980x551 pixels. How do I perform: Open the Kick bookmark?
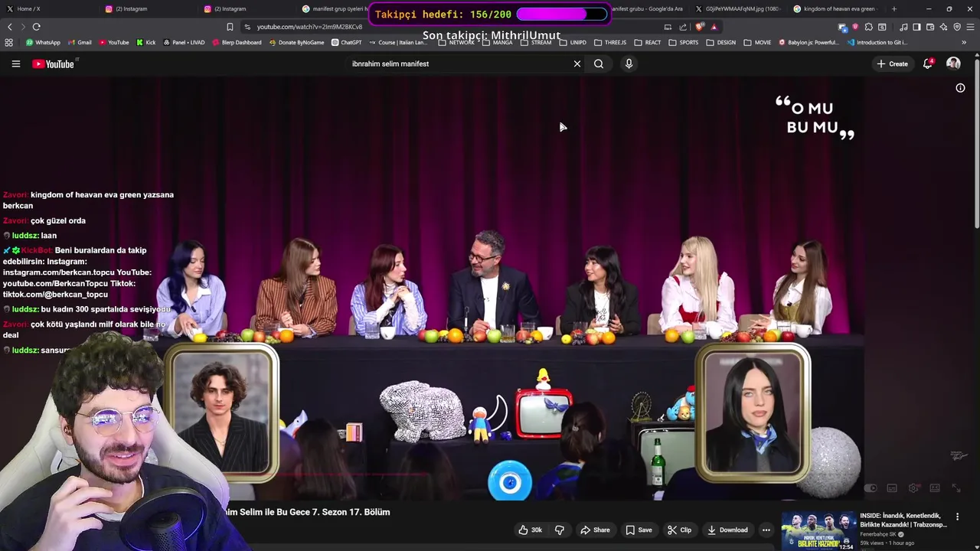click(x=145, y=42)
